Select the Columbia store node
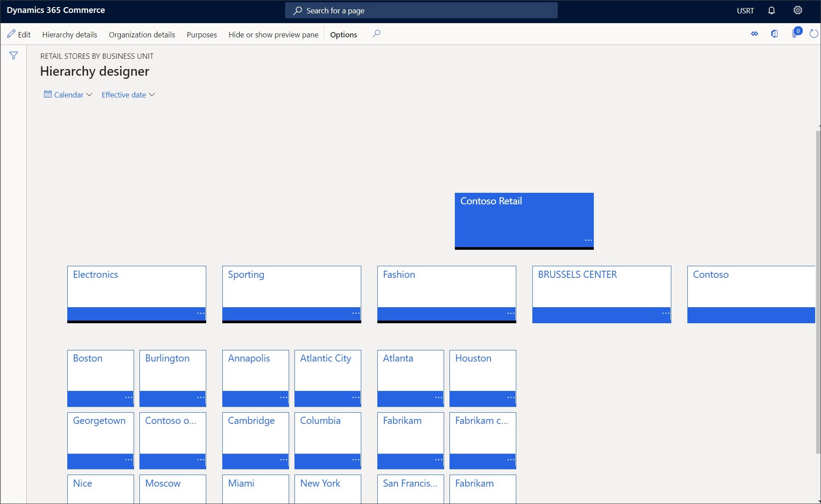This screenshot has height=504, width=821. tap(328, 440)
